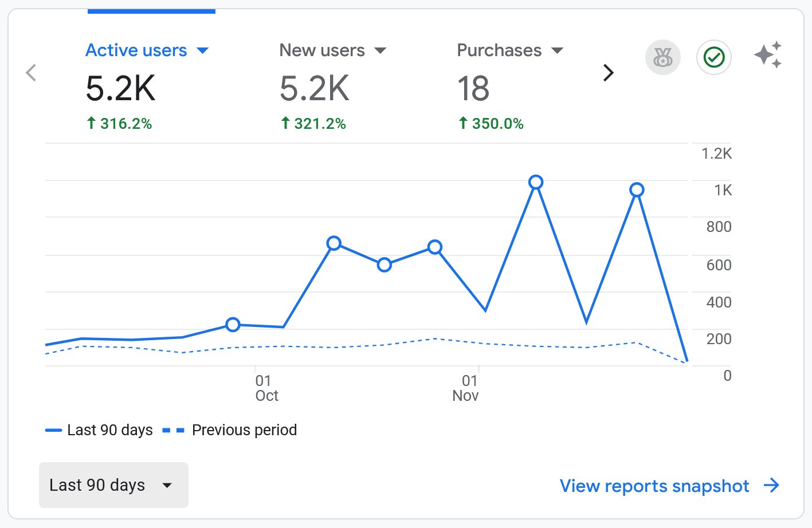Open the Purchases metric dropdown
This screenshot has width=812, height=528.
point(557,50)
